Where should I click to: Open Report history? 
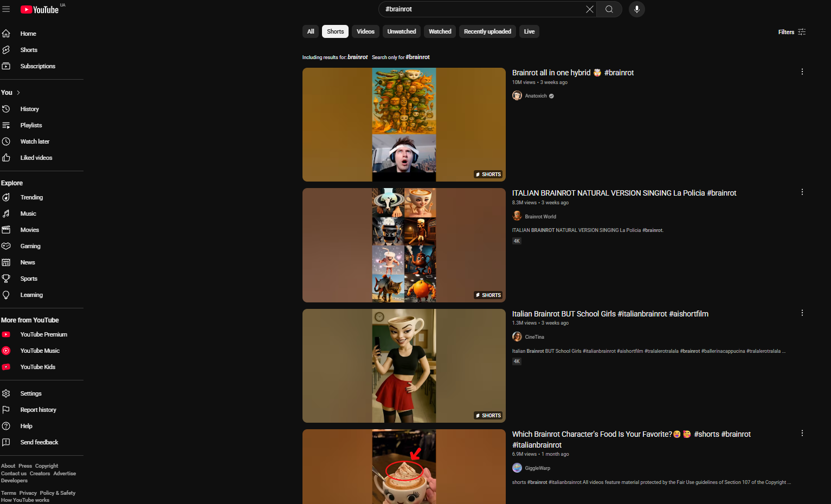point(38,410)
